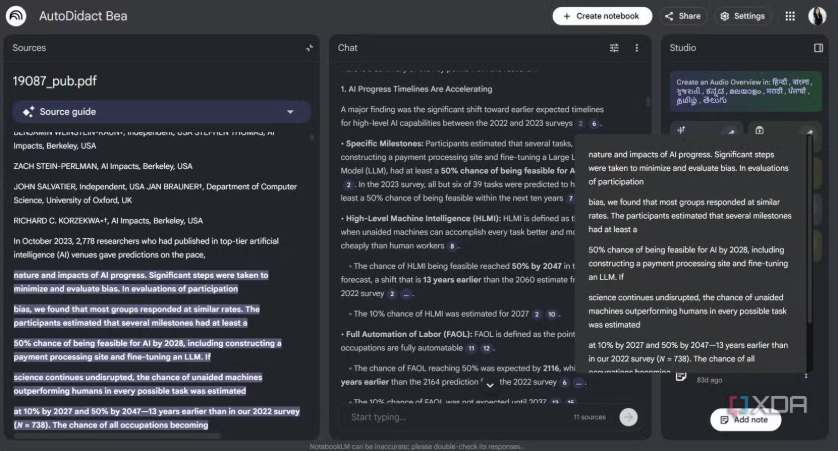
Task: Click the NotebookLM logo icon
Action: pos(16,16)
